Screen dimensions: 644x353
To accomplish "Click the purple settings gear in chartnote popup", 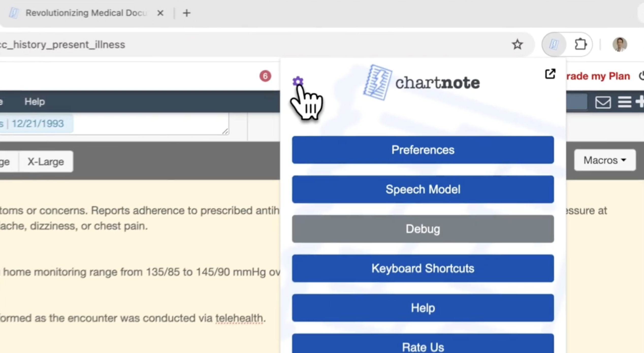I will (x=298, y=81).
